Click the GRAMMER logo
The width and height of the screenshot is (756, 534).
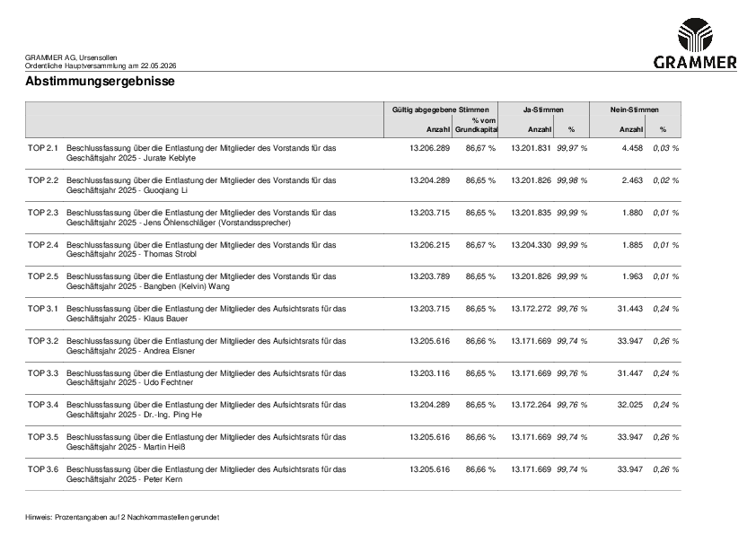[695, 43]
